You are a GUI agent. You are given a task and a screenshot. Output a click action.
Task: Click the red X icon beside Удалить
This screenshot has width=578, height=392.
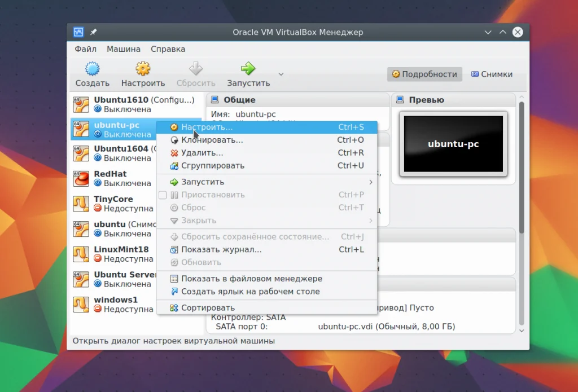(174, 153)
